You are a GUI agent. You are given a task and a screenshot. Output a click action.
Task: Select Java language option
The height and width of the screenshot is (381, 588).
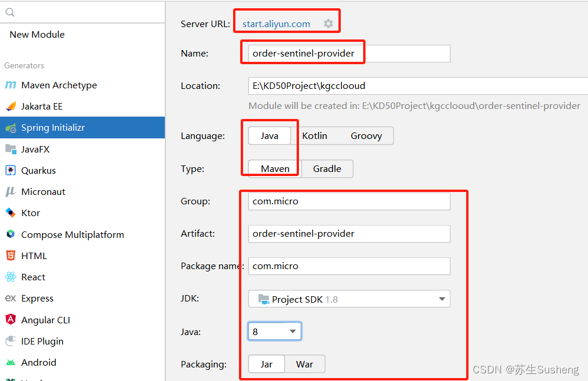[270, 136]
